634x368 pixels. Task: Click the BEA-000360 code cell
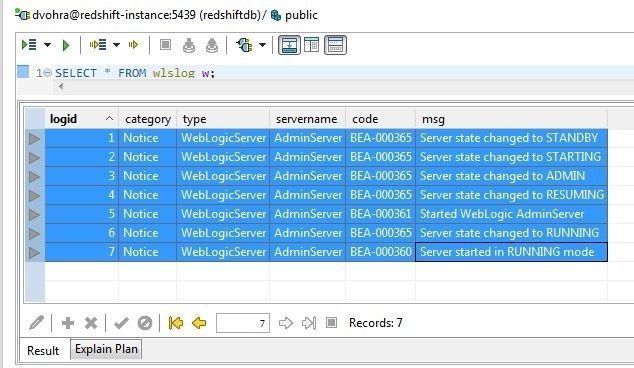tap(380, 252)
